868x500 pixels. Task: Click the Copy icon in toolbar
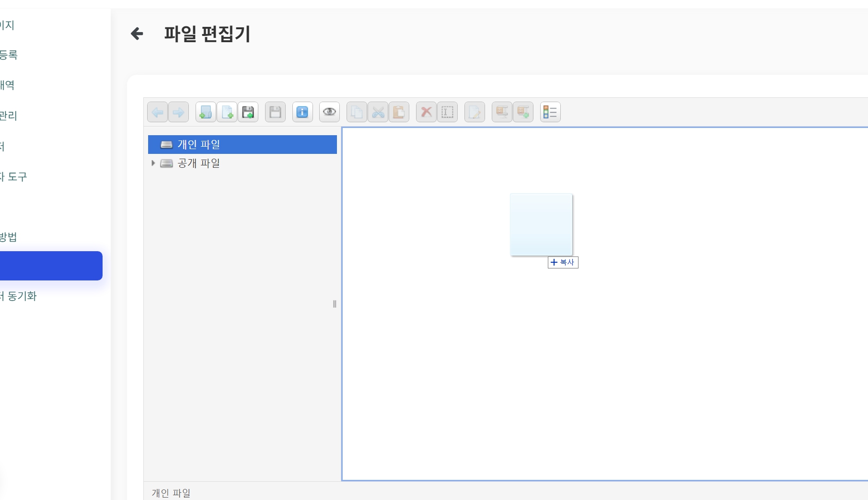(x=357, y=112)
